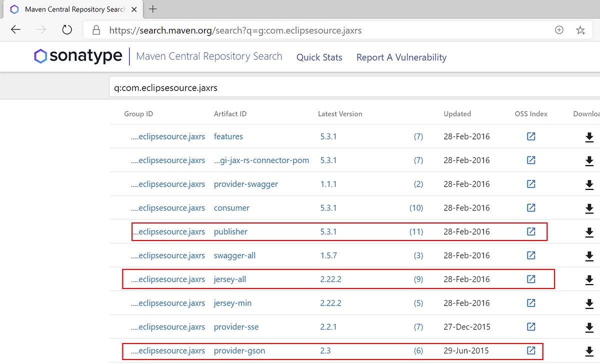Viewport: 600px width, 364px height.
Task: Open the jersey-all artifact link
Action: 230,279
